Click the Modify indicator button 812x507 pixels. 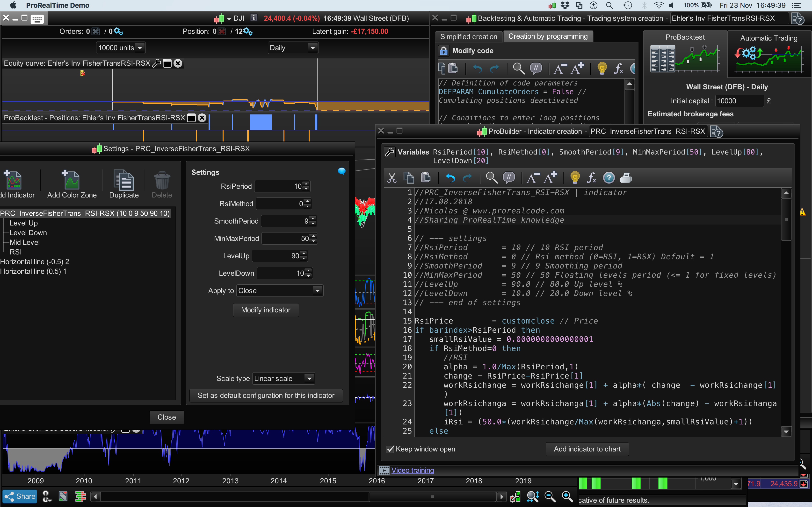tap(266, 310)
